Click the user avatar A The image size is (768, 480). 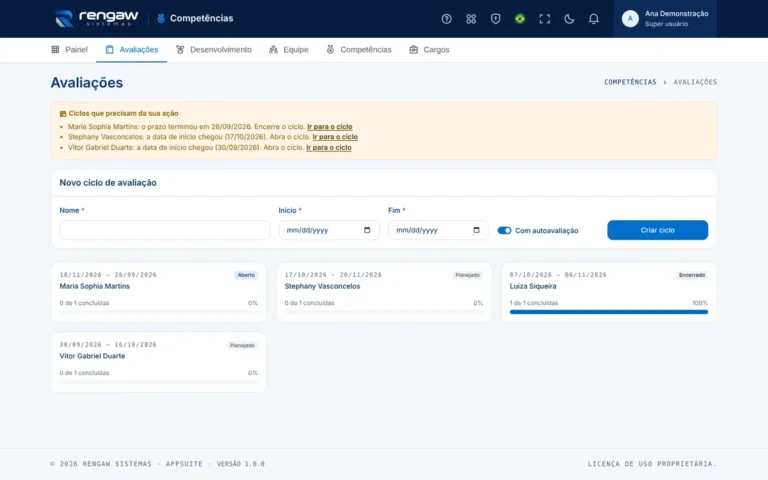click(x=630, y=19)
